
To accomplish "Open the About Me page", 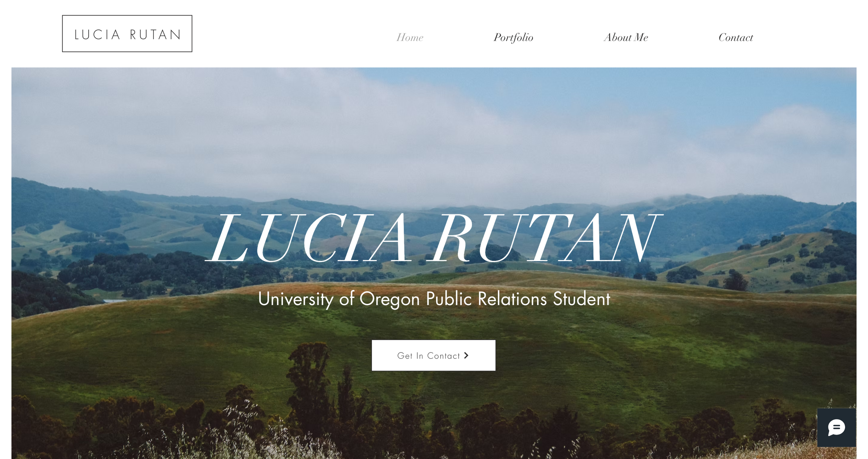I will click(626, 37).
